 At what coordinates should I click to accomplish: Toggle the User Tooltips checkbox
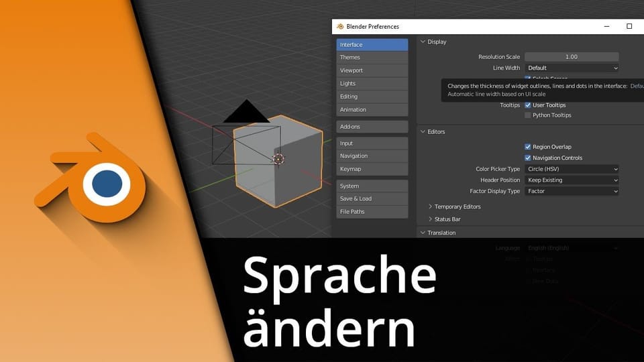tap(528, 105)
